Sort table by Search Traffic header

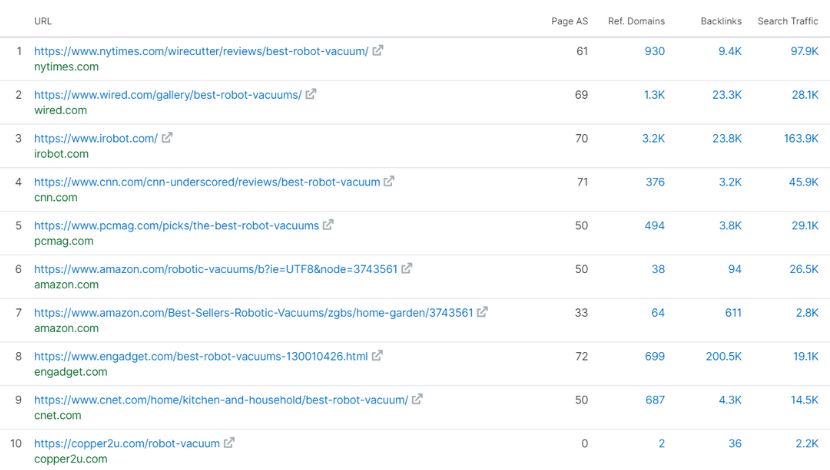(787, 21)
